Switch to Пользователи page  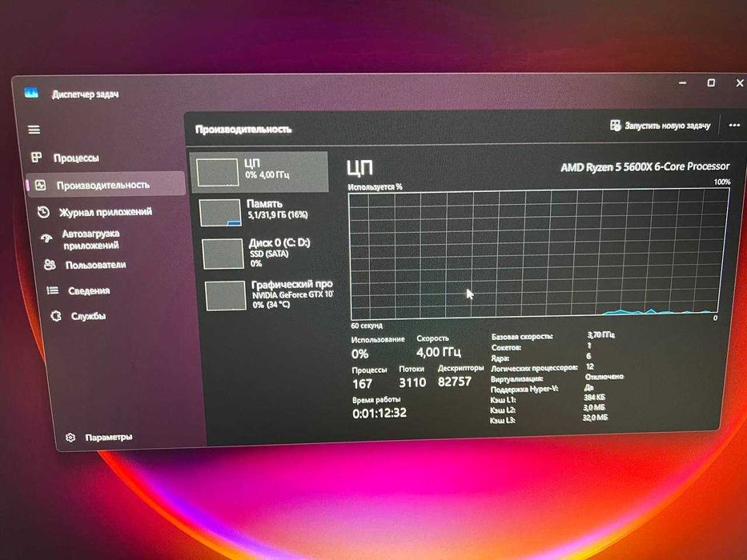coord(96,265)
